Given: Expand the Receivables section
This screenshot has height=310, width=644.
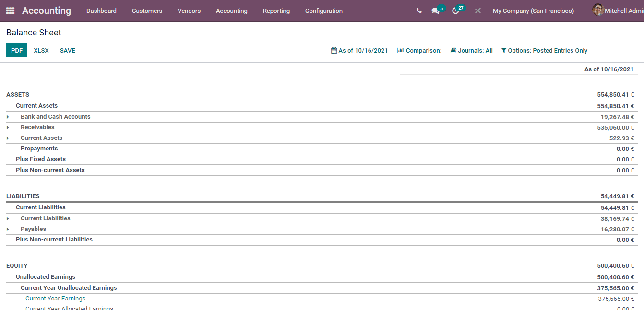Looking at the screenshot, I should pyautogui.click(x=7, y=127).
